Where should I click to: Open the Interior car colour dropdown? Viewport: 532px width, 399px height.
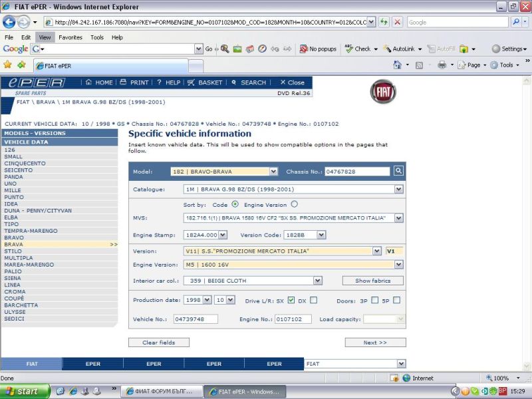point(317,281)
